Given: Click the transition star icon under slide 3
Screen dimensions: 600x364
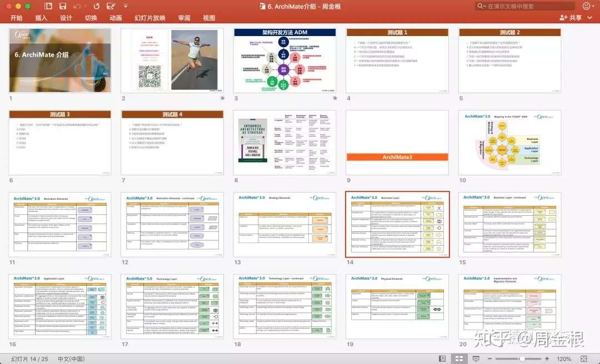Looking at the screenshot, I should coord(335,98).
